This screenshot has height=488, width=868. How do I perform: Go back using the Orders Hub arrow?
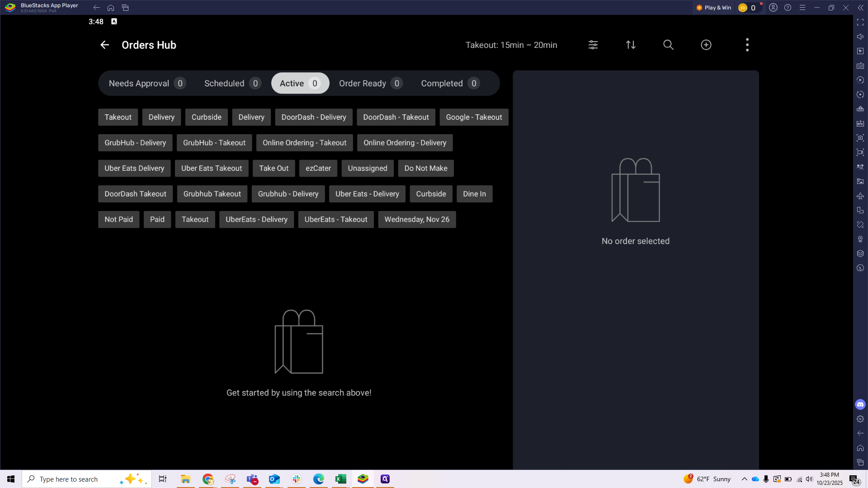coord(104,45)
